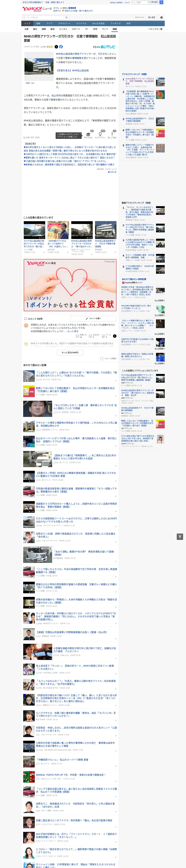The height and width of the screenshot is (868, 186).
Task: Open the エキスパート tab
Action: [64, 24]
